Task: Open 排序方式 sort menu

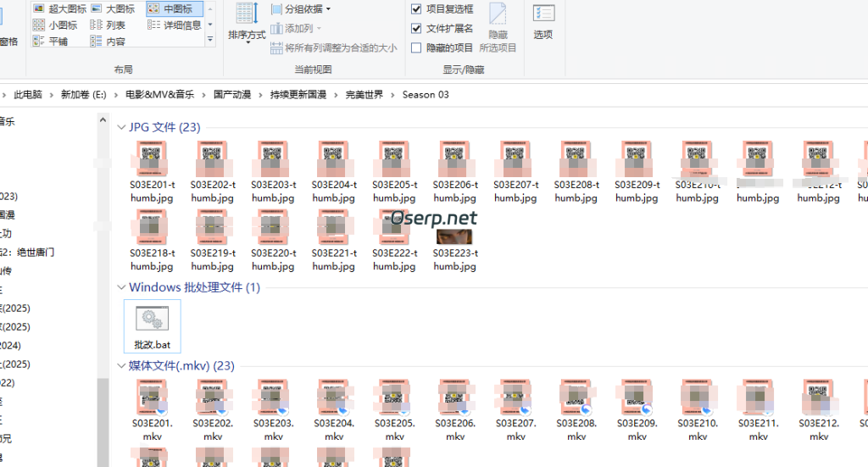Action: pyautogui.click(x=247, y=23)
